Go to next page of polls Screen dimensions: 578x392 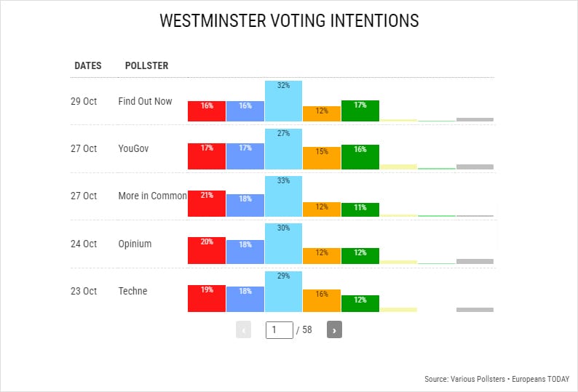tap(334, 329)
